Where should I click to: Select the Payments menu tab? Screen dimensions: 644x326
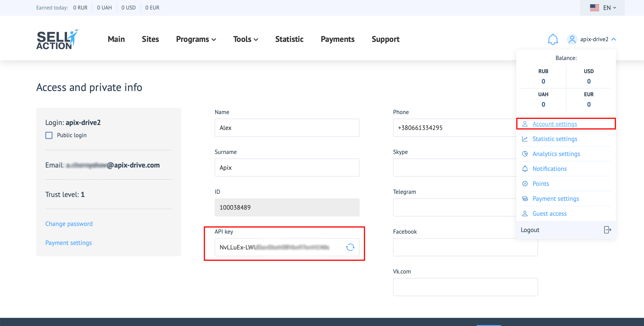(338, 39)
